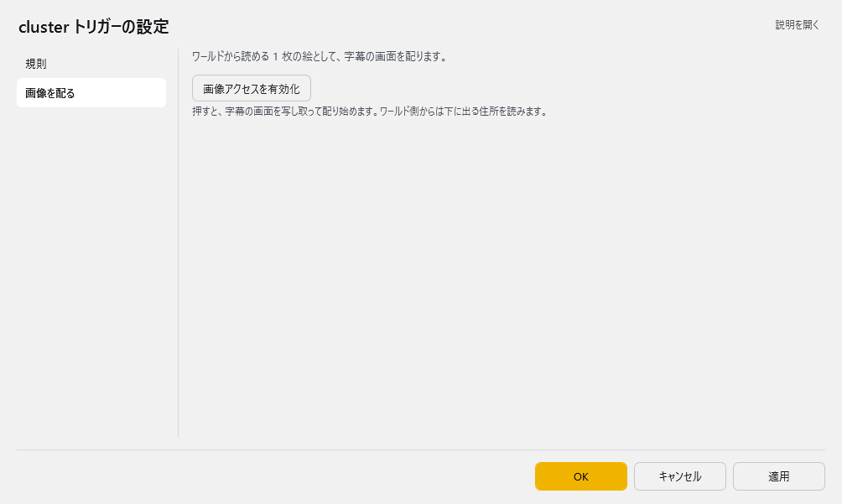Apply changes with the 適用 button
Screen dimensions: 842x504
tap(778, 476)
